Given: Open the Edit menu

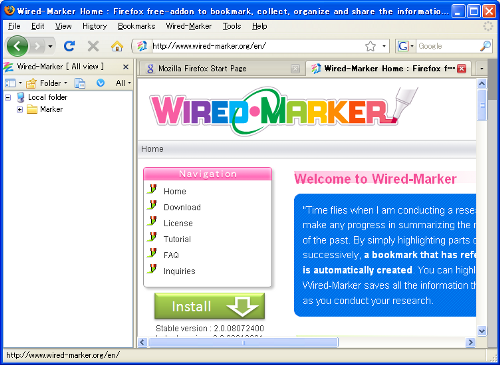Looking at the screenshot, I should coord(37,26).
